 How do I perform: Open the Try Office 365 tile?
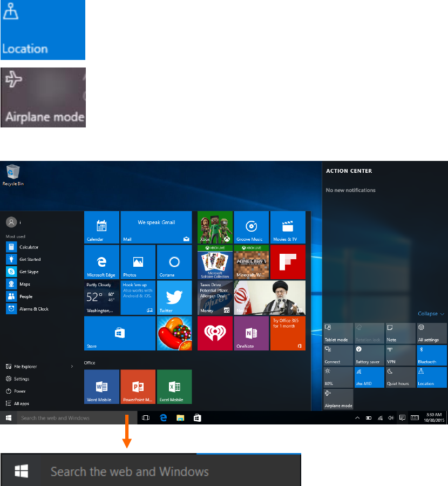[x=288, y=333]
